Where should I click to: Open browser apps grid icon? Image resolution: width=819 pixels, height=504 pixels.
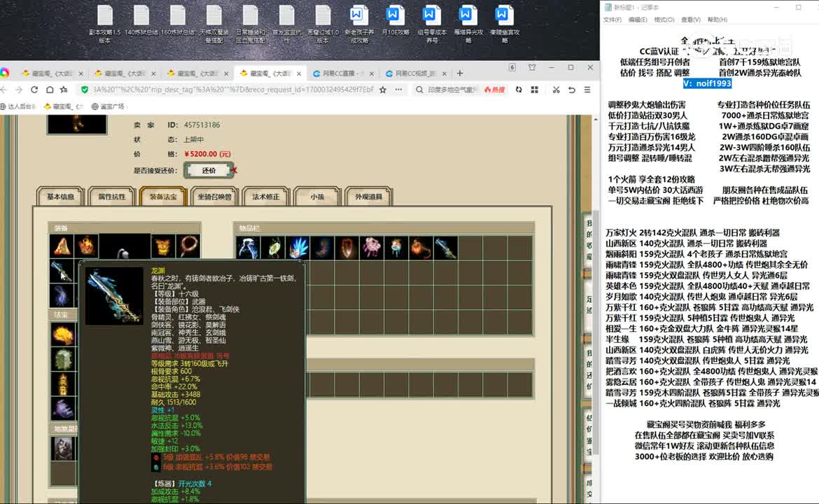534,90
